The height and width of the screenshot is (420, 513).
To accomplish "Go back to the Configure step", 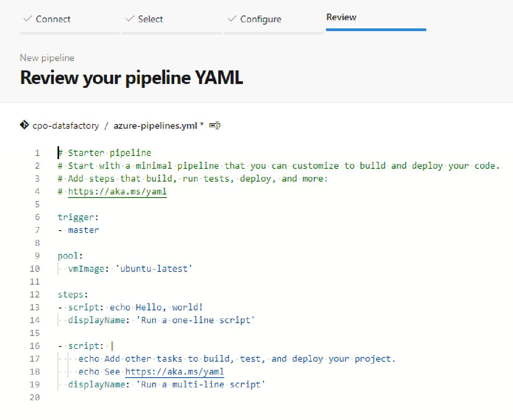I will pos(261,19).
